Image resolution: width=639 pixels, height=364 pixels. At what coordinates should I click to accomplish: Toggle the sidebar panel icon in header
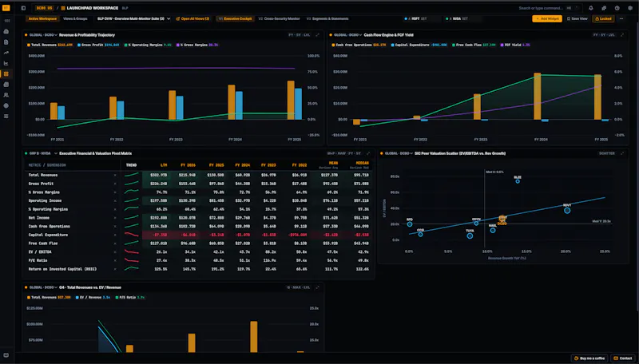tap(23, 8)
